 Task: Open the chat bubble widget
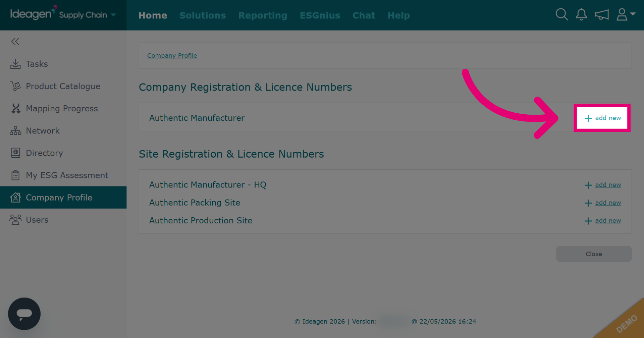click(x=24, y=314)
